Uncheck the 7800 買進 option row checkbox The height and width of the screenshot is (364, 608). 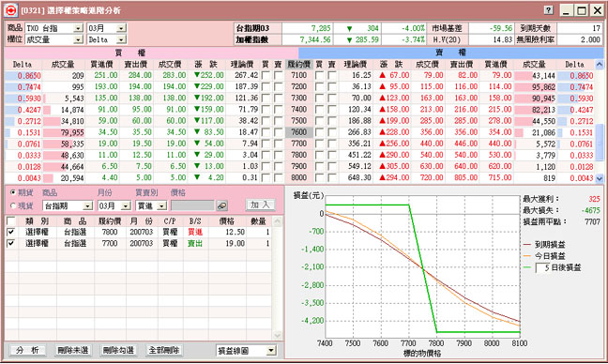[x=11, y=233]
